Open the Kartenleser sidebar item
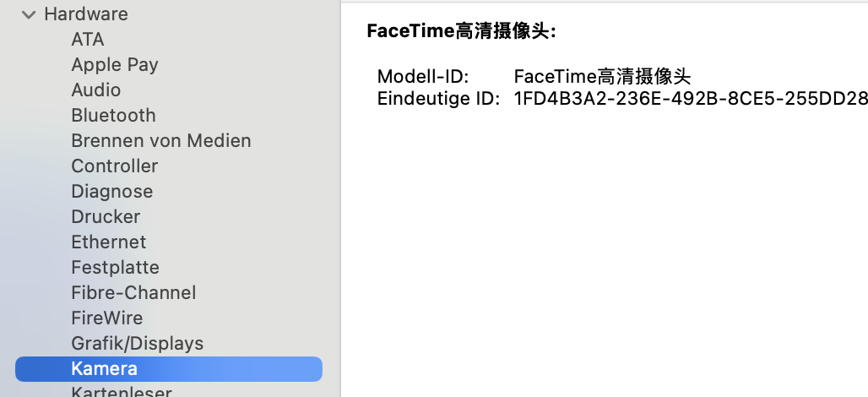868x397 pixels. tap(121, 392)
